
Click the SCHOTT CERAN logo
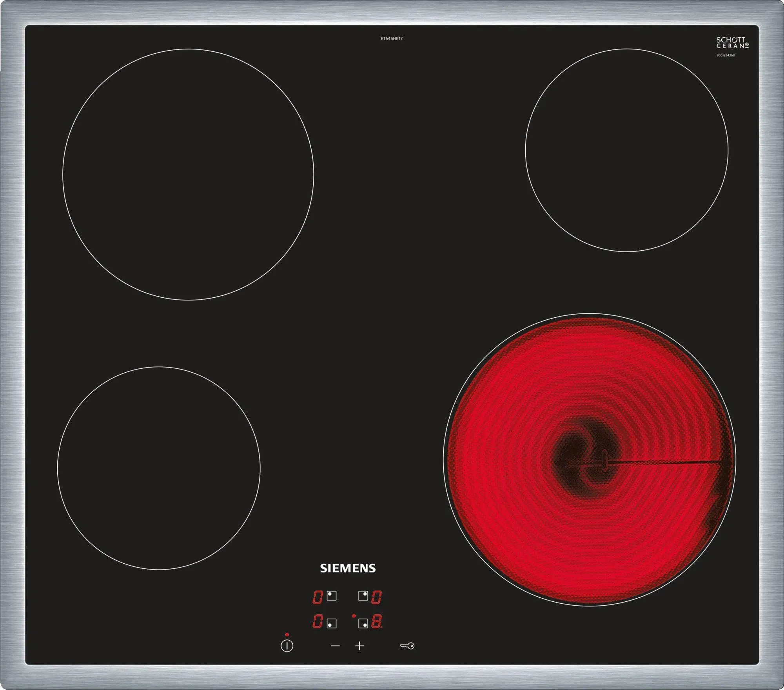pos(733,42)
